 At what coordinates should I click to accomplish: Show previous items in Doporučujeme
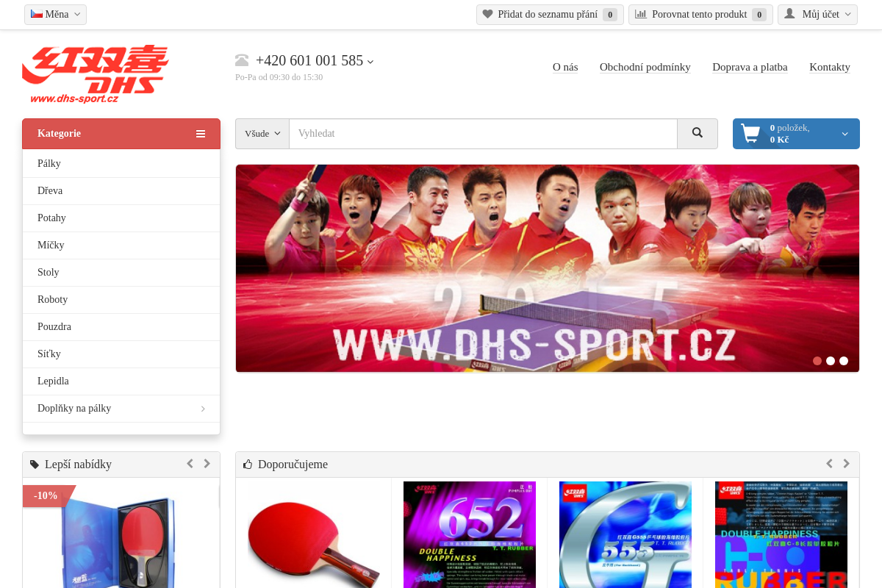tap(829, 464)
